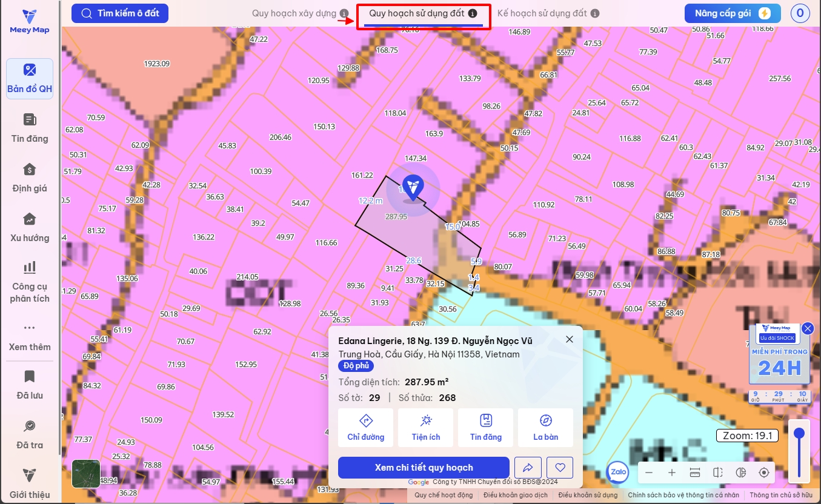Image resolution: width=821 pixels, height=504 pixels.
Task: Click the locate-me crosshair icon
Action: [763, 472]
